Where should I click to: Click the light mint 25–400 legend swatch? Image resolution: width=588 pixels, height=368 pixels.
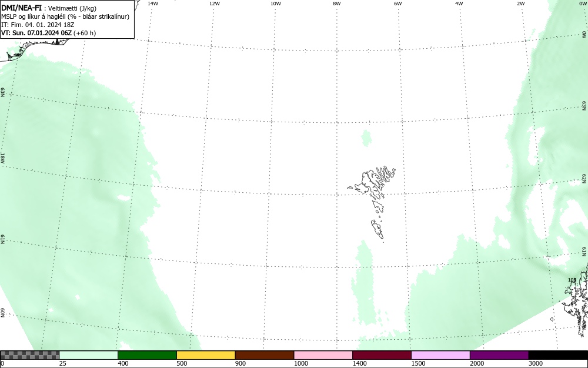pyautogui.click(x=89, y=355)
